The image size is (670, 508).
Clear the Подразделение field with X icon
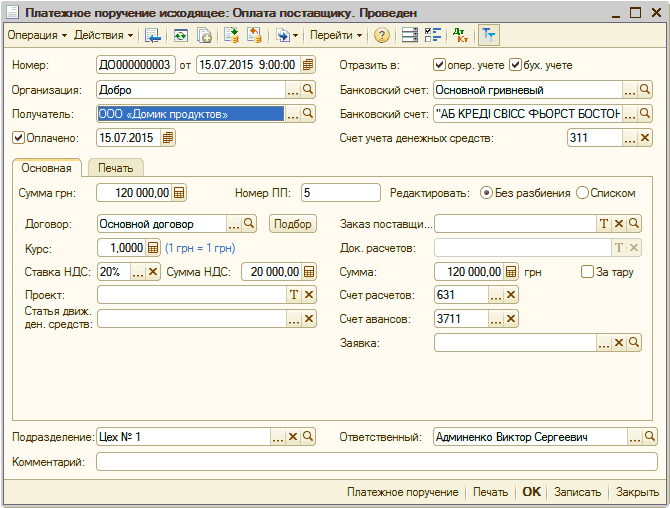[293, 437]
